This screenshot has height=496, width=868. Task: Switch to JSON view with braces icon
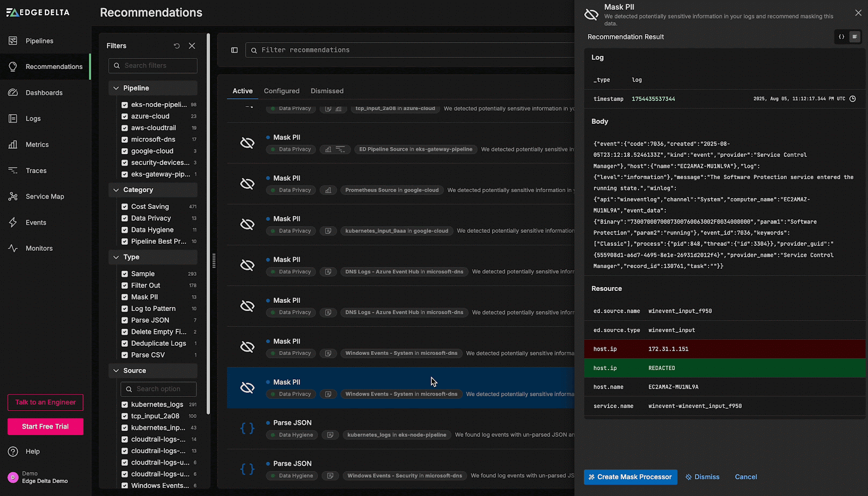tap(841, 37)
